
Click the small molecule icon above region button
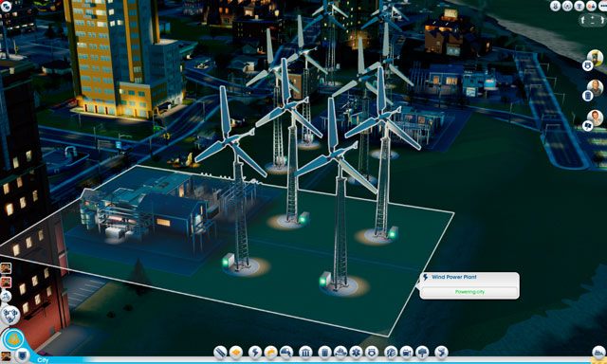click(x=6, y=297)
